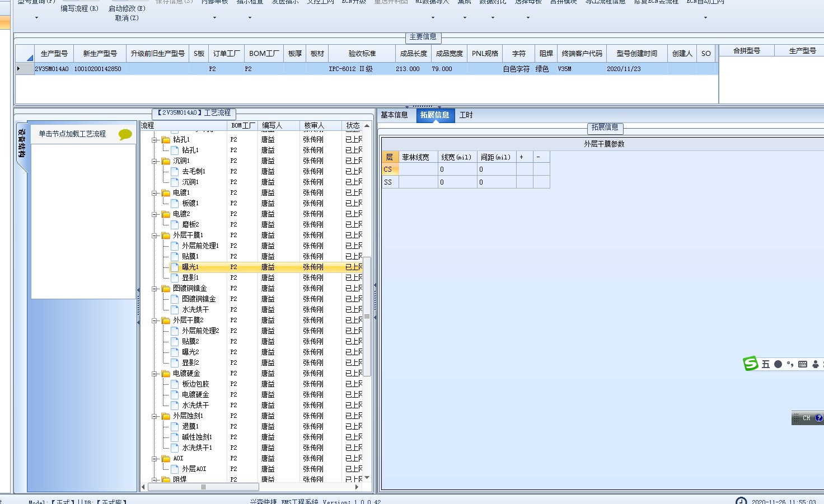824x504 pixels.
Task: Click the 10010200142850 cell
Action: point(99,69)
